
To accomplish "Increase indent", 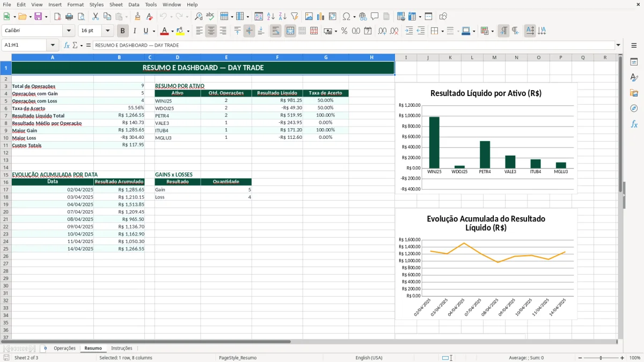I will [409, 31].
